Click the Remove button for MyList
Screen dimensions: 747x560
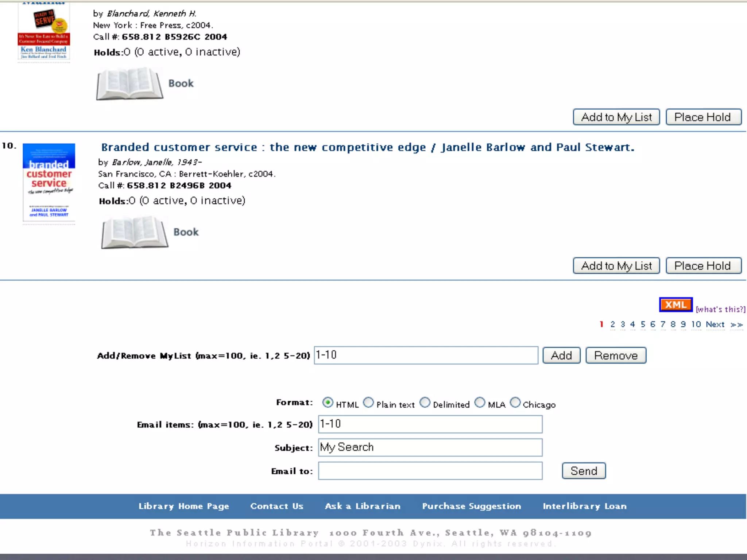(x=615, y=355)
